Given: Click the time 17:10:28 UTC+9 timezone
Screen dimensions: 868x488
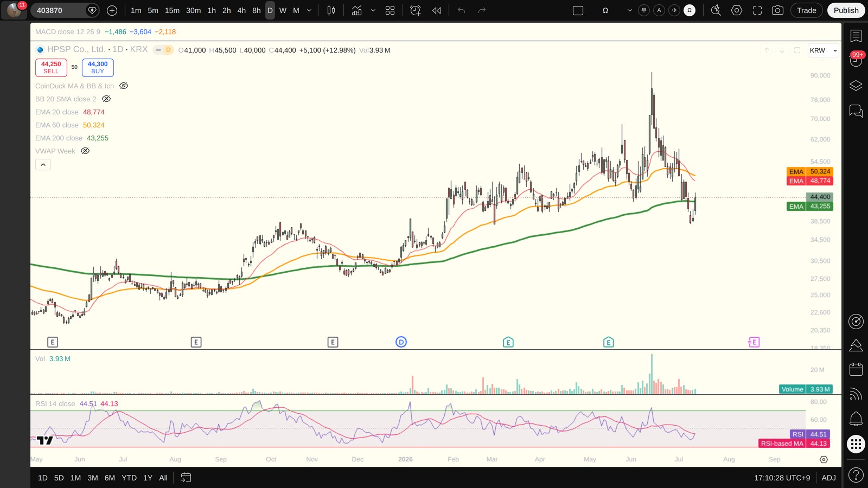Looking at the screenshot, I should click(x=782, y=478).
